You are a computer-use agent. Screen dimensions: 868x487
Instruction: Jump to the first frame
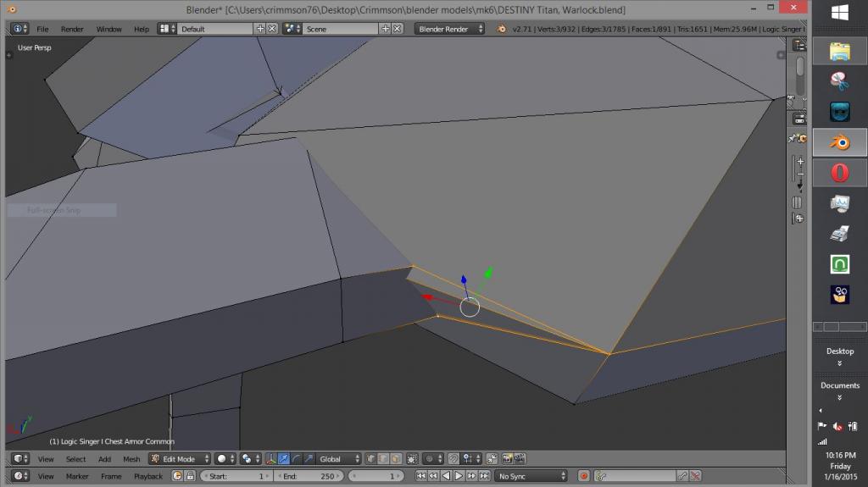click(x=420, y=476)
